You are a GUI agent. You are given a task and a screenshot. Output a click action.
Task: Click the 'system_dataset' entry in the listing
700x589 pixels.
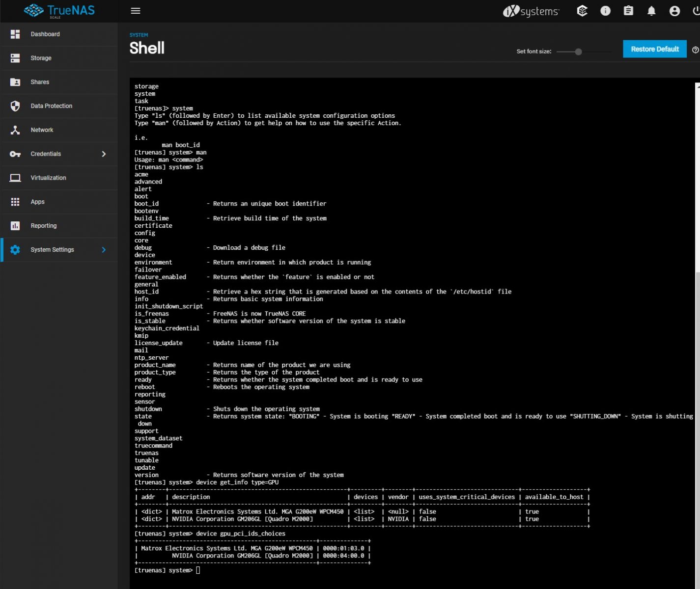pyautogui.click(x=158, y=438)
